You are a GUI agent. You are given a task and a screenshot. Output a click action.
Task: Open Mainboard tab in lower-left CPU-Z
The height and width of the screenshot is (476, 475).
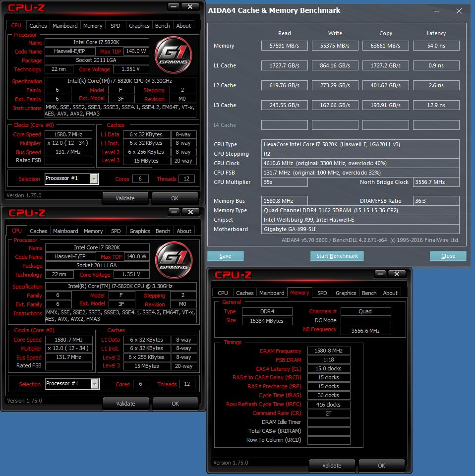tap(65, 231)
